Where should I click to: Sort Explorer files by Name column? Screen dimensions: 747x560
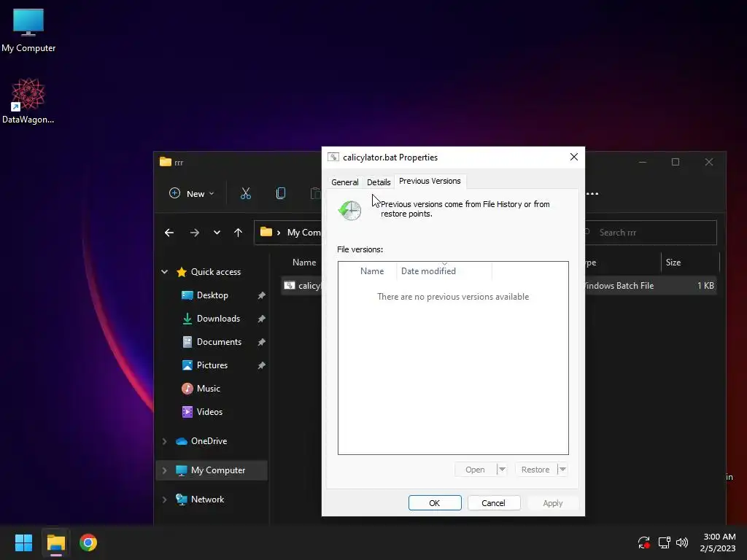point(304,262)
